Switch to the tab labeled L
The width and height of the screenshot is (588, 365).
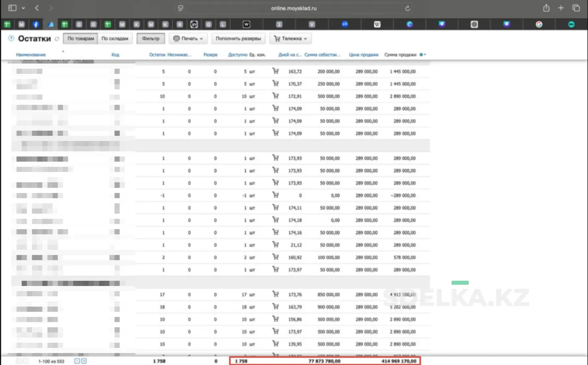223,24
